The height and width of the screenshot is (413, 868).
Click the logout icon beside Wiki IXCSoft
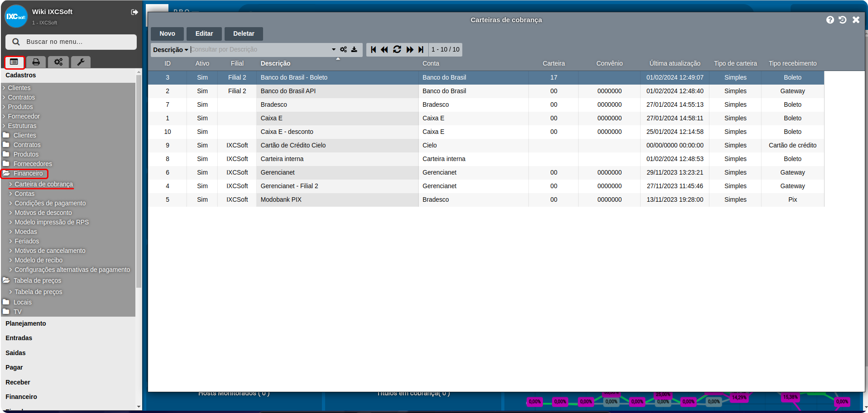point(134,12)
